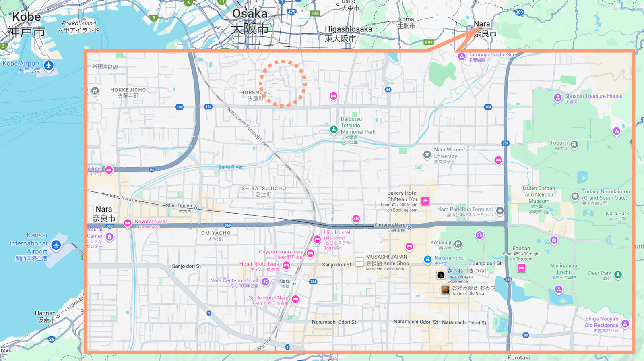Open the Daibutsu Tetsudo Memorial Park marker
The width and height of the screenshot is (644, 361).
(334, 129)
